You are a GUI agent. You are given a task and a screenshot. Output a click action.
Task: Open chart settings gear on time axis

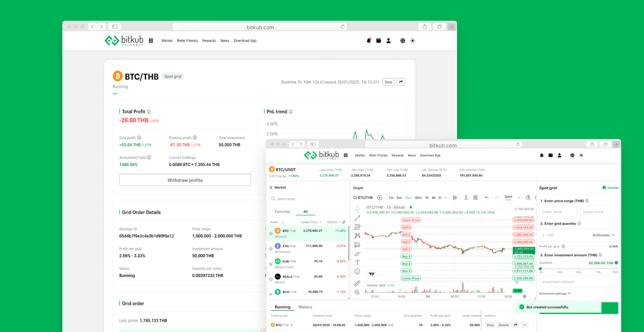coord(525,297)
